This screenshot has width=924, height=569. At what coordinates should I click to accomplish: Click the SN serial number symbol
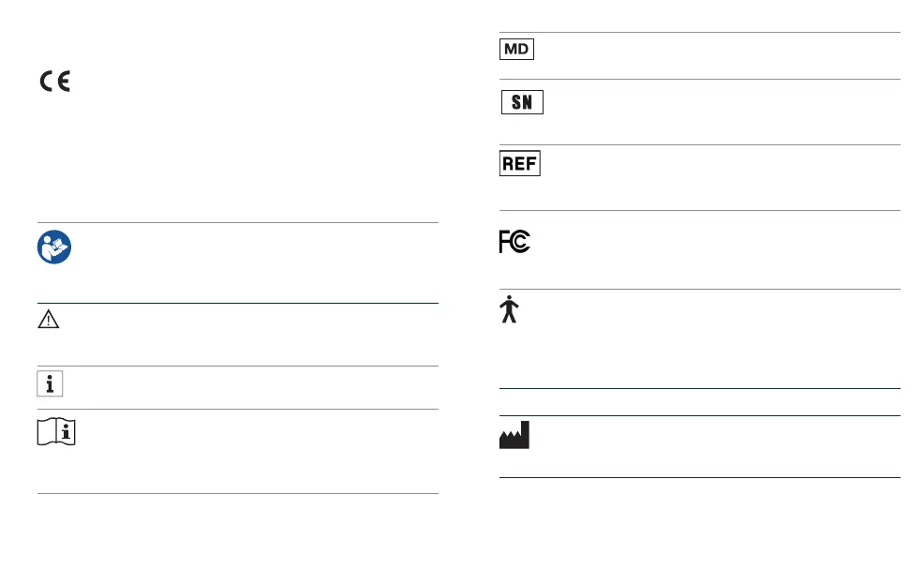click(522, 103)
